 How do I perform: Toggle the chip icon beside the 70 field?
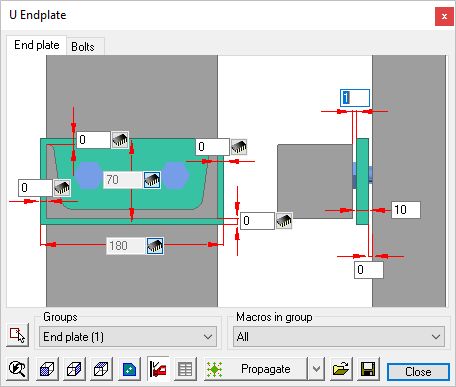[x=152, y=180]
